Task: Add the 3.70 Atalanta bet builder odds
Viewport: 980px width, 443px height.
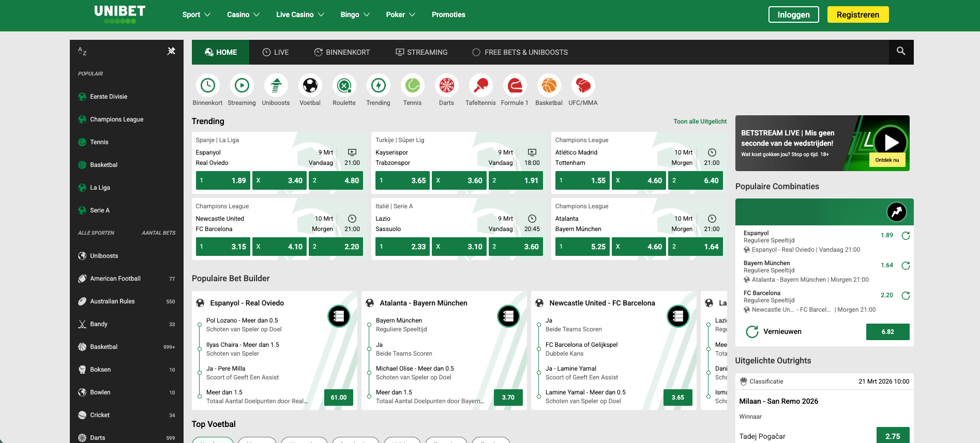Action: click(x=508, y=398)
